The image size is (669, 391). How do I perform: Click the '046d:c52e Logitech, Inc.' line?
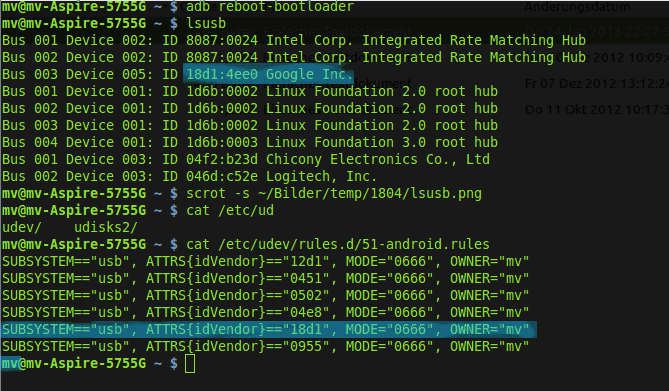(x=189, y=176)
